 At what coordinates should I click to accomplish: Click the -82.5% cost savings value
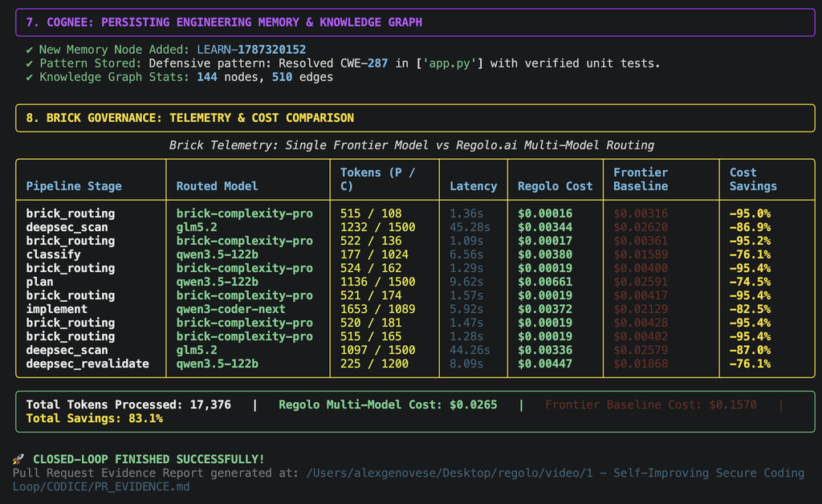click(x=751, y=309)
